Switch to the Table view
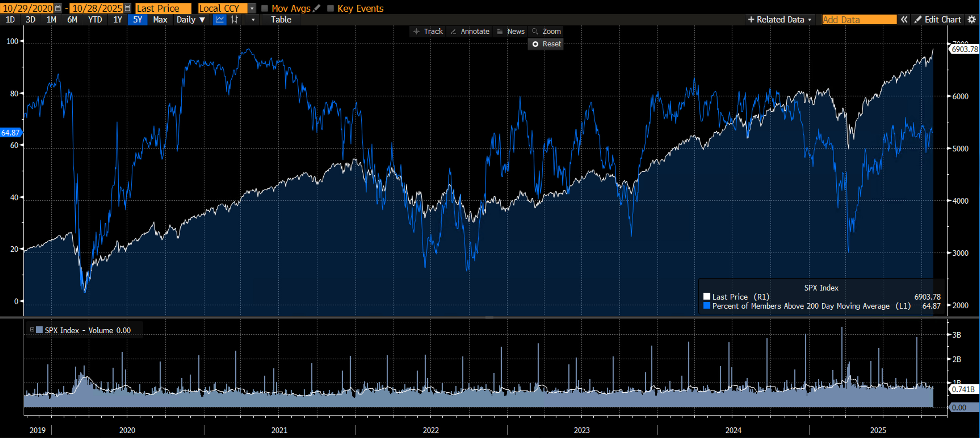 [281, 20]
